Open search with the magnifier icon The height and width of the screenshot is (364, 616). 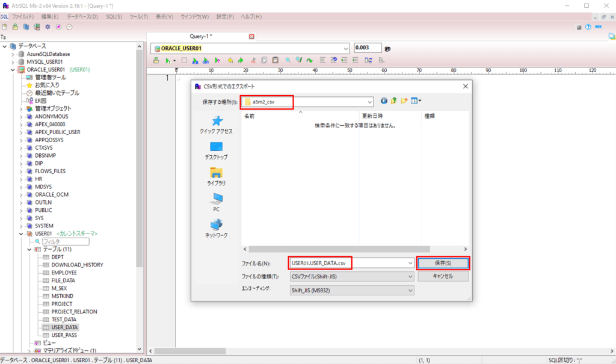click(288, 60)
